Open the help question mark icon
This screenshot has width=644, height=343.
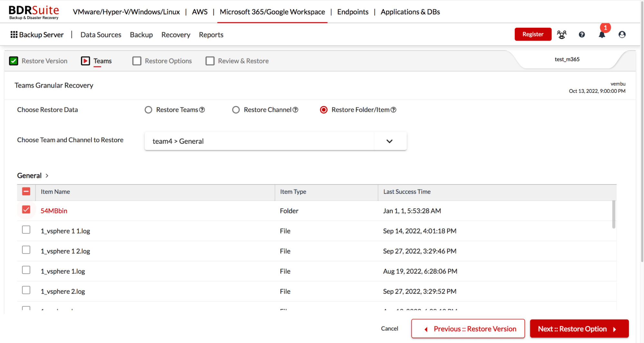pyautogui.click(x=582, y=34)
